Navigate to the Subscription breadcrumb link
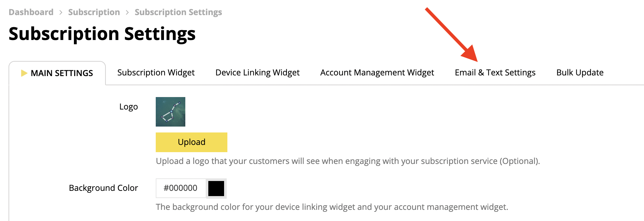The image size is (644, 221). pyautogui.click(x=94, y=12)
